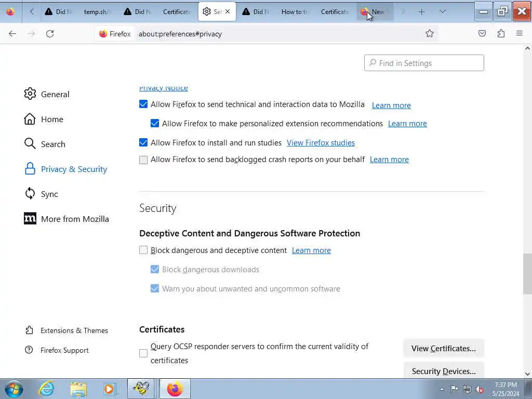
Task: Open a new tab with plus icon
Action: pos(421,12)
